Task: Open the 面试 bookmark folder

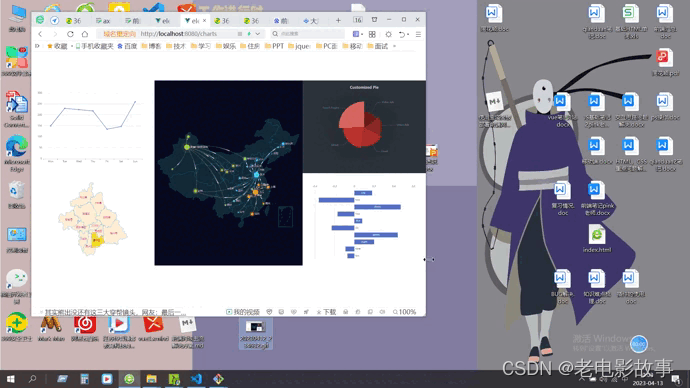Action: click(x=378, y=46)
